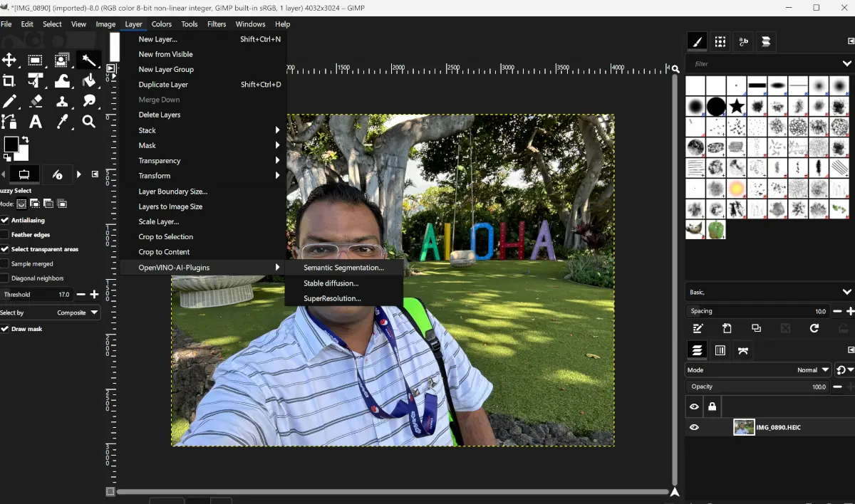Click the Duplicate brush icon
This screenshot has height=504, width=855.
tap(756, 328)
